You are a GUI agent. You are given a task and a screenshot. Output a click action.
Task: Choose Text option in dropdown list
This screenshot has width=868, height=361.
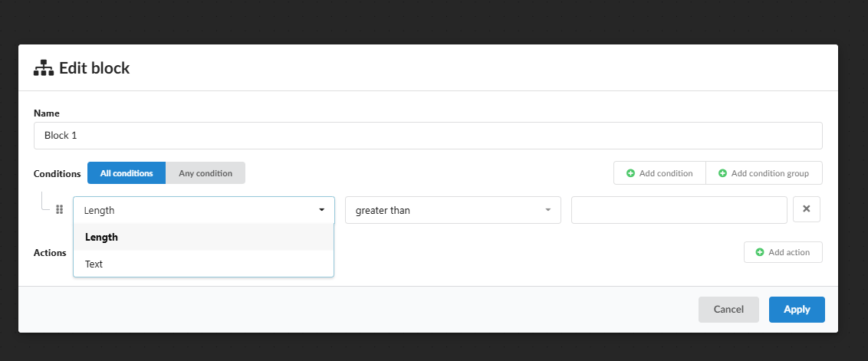pyautogui.click(x=204, y=264)
